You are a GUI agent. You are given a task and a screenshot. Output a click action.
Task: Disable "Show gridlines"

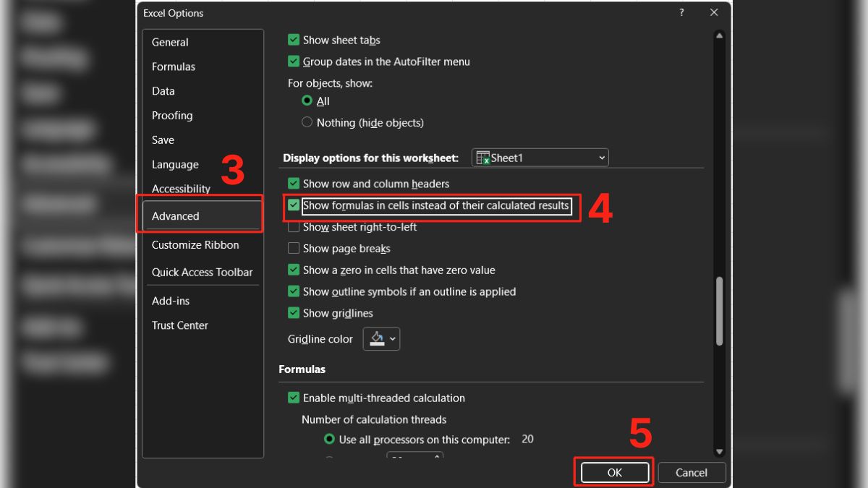pos(294,313)
